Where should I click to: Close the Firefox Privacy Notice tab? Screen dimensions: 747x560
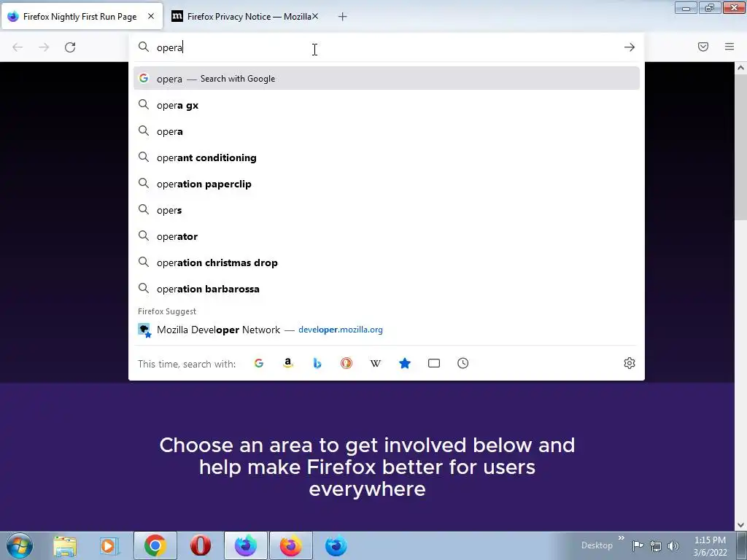315,16
